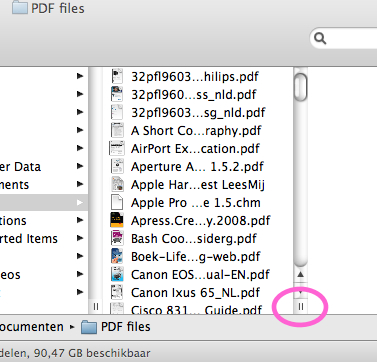Click thumbnail icon of 32pfl960...ss_nld.pdf
The height and width of the screenshot is (362, 377).
117,95
